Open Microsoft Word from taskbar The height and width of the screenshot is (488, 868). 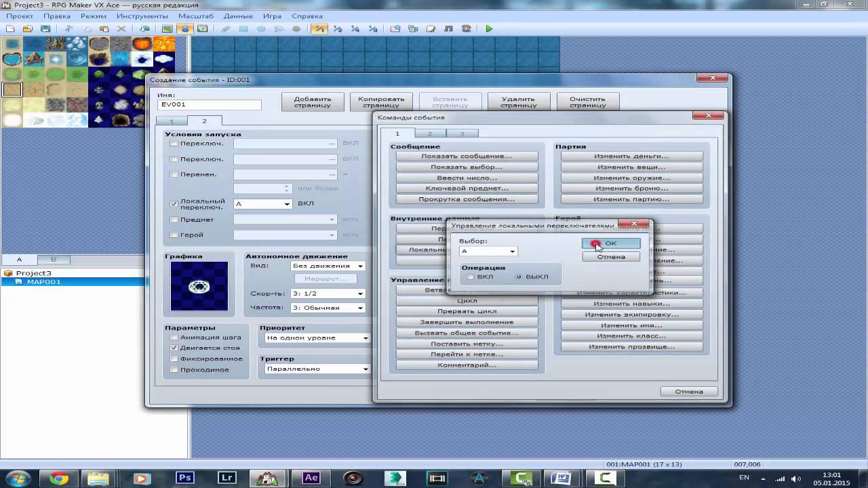561,478
